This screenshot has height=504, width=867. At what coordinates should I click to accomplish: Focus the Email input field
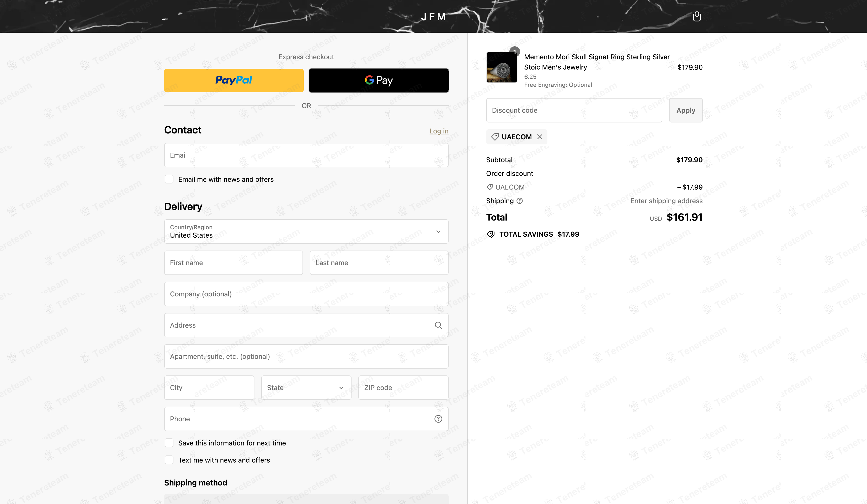[x=306, y=155]
